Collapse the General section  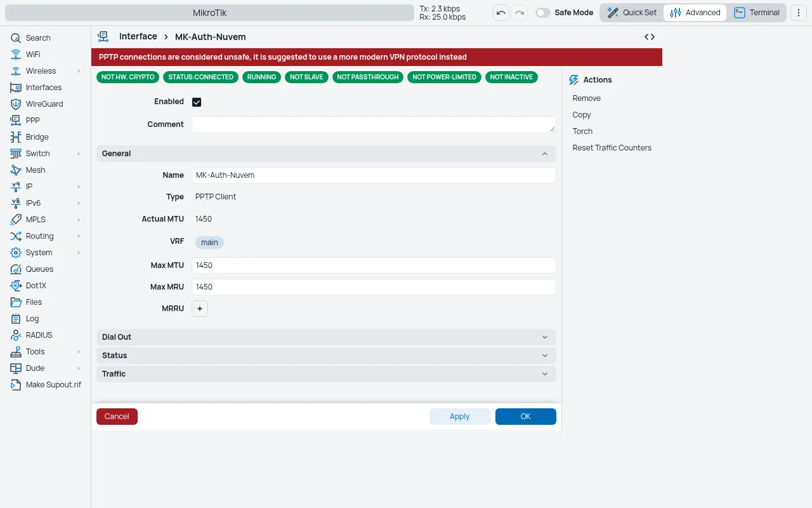tap(326, 154)
